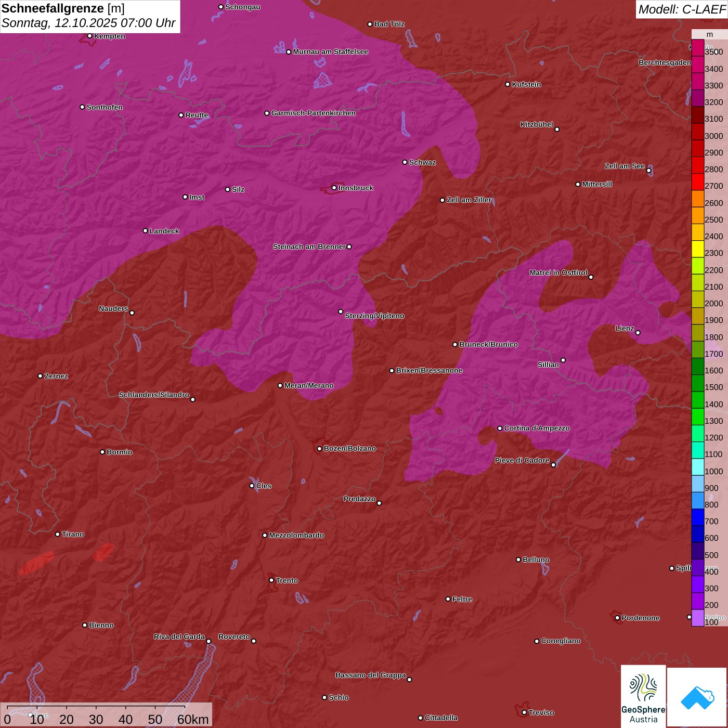Click the 3000 value on the legend

point(713,136)
